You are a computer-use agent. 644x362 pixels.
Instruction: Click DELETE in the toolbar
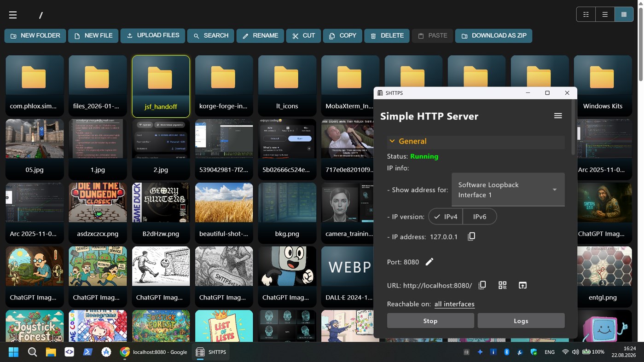coord(387,35)
